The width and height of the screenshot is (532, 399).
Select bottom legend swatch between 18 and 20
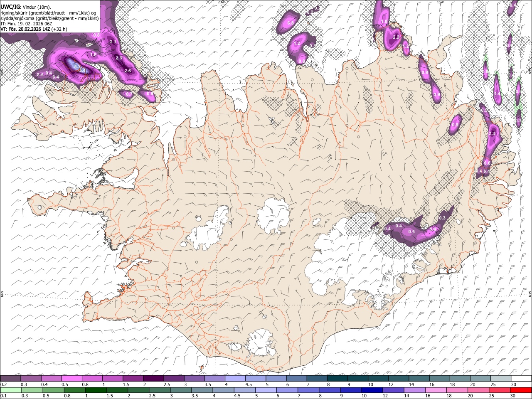(457, 390)
